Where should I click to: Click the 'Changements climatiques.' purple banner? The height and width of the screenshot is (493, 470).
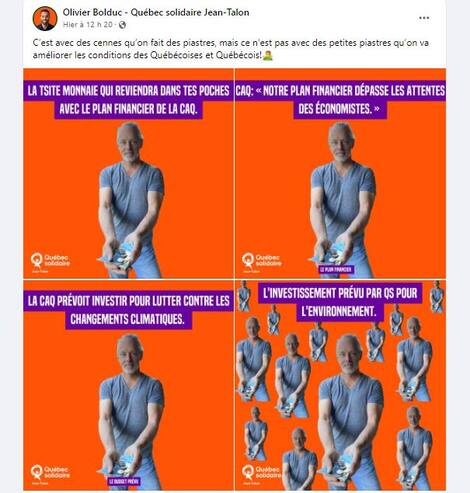point(128,320)
